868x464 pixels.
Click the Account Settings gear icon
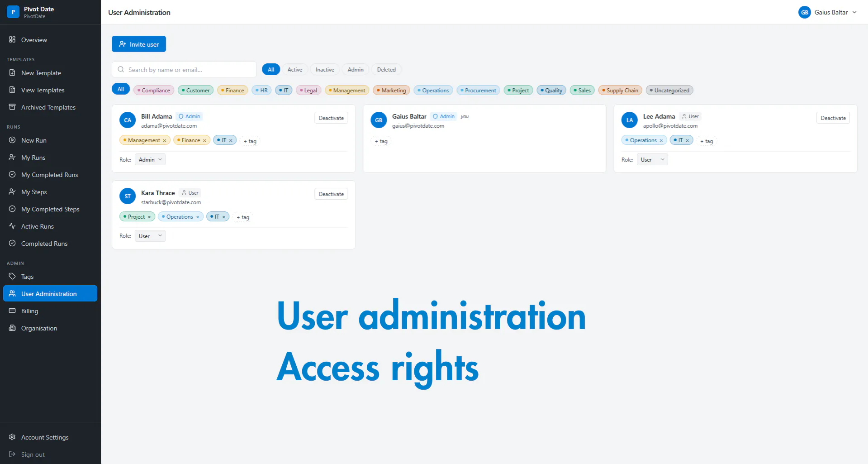coord(12,437)
